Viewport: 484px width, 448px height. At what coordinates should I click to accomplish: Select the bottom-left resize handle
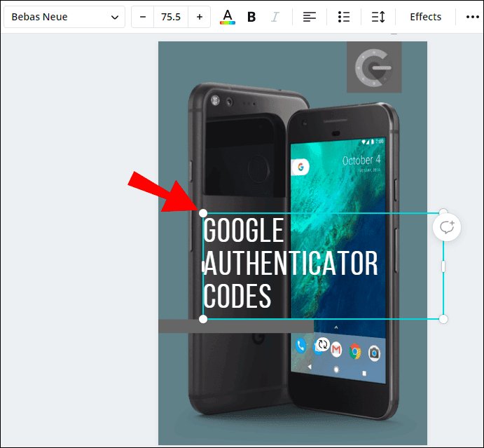pos(203,319)
